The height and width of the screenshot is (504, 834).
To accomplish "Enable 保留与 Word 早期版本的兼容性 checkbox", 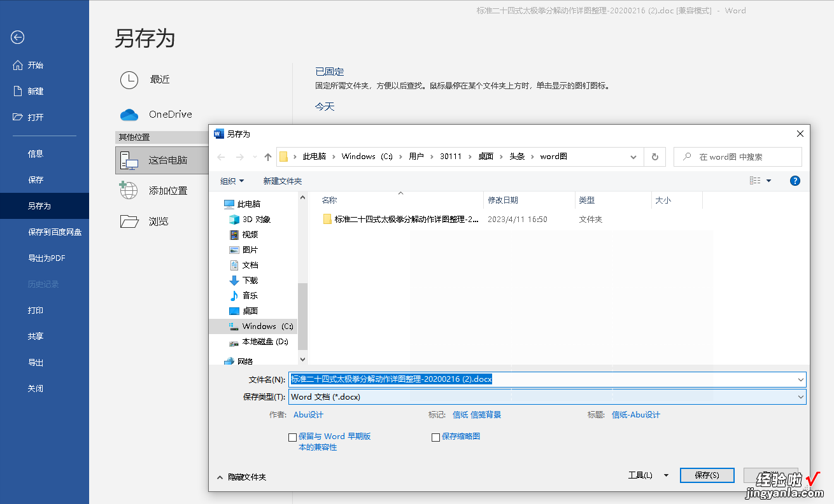I will pos(292,437).
